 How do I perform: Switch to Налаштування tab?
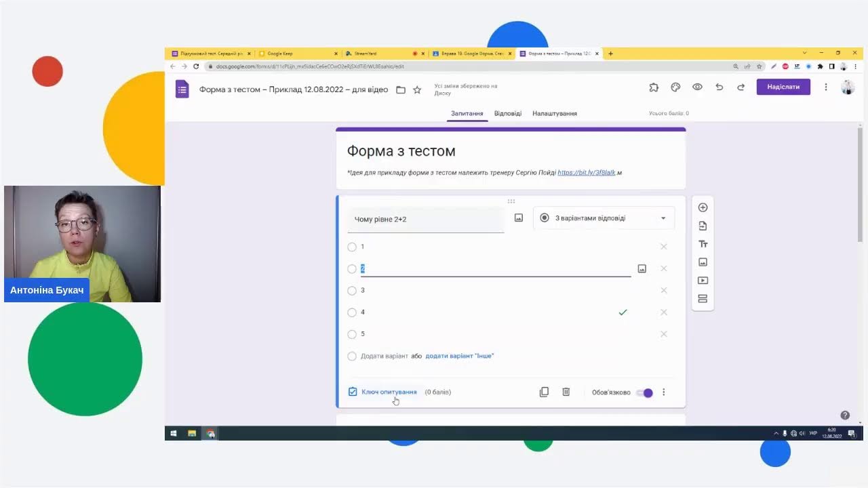coord(555,113)
